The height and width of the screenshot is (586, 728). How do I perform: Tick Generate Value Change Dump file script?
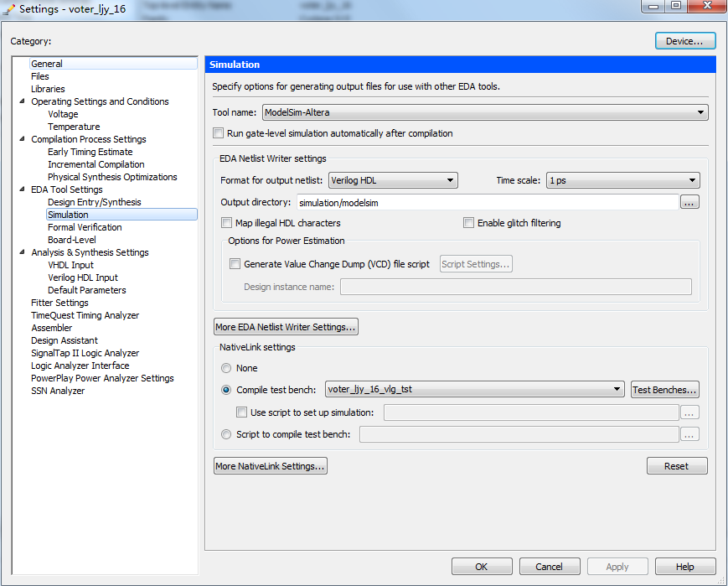point(235,264)
